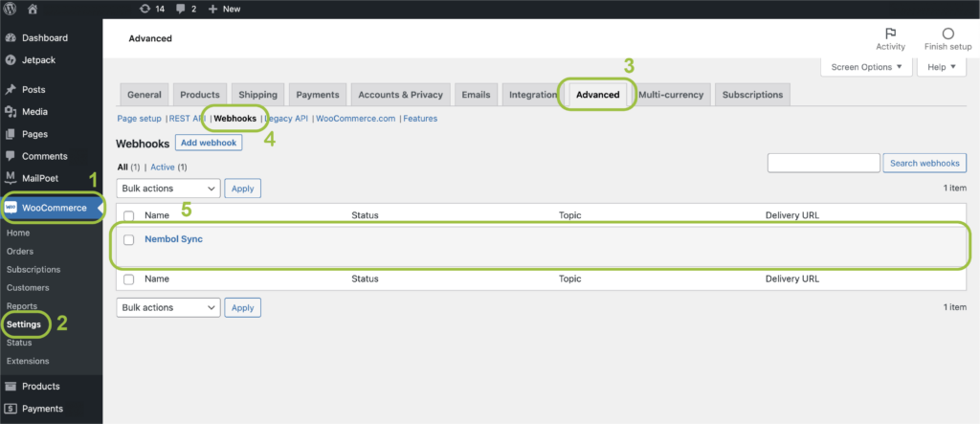The width and height of the screenshot is (980, 424).
Task: Open the Activity flag panel
Action: click(891, 39)
